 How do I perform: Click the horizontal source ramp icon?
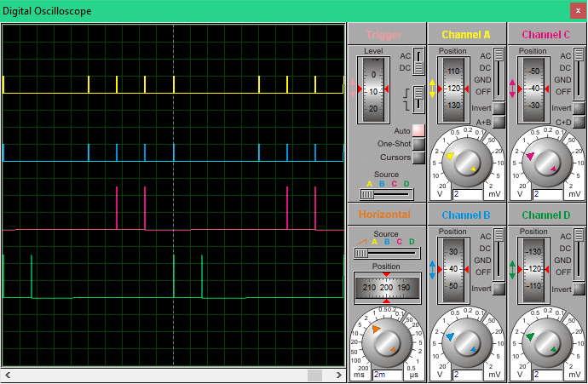point(362,242)
